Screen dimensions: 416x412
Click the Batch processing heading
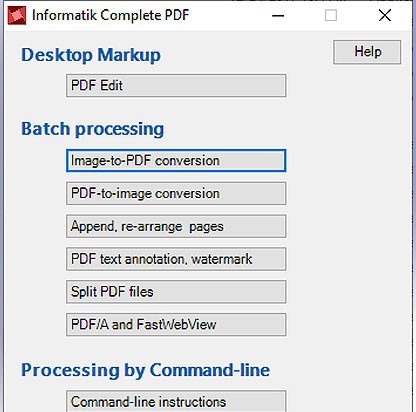point(92,129)
